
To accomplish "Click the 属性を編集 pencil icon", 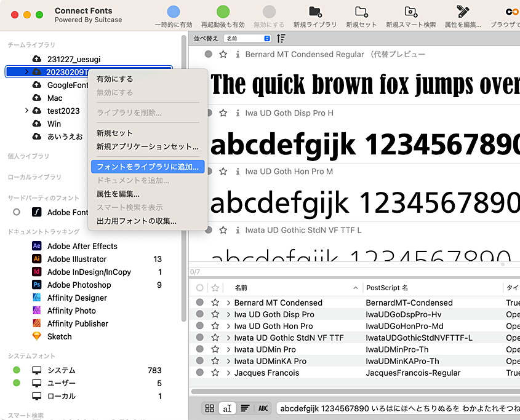I will tap(463, 12).
